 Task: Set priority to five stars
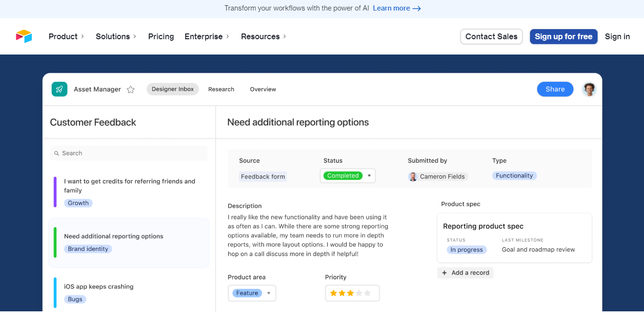coord(368,293)
